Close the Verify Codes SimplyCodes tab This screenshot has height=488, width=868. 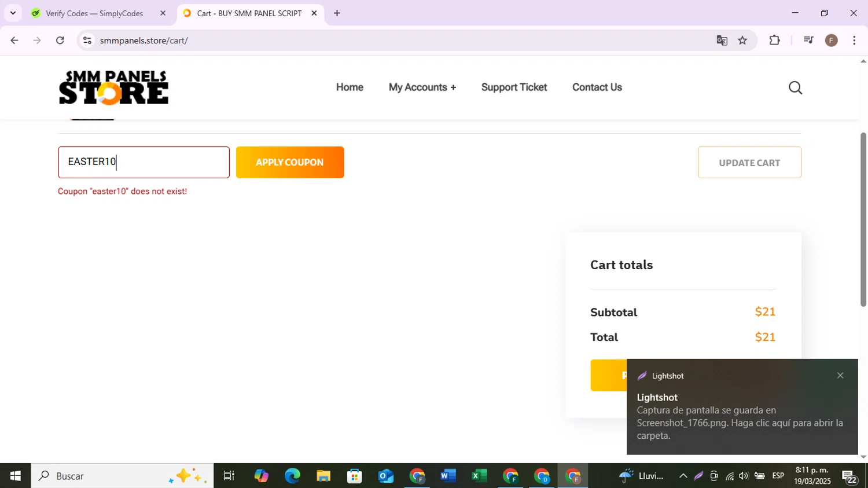click(163, 13)
